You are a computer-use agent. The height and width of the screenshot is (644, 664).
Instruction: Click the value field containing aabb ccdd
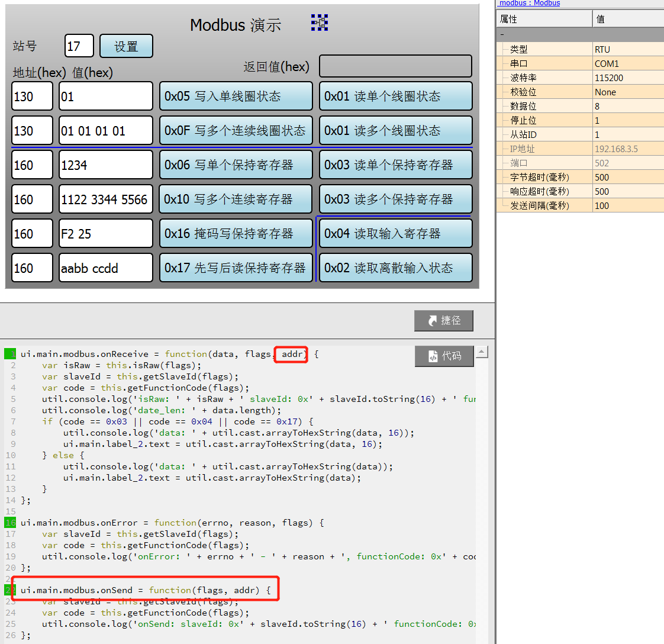point(105,268)
